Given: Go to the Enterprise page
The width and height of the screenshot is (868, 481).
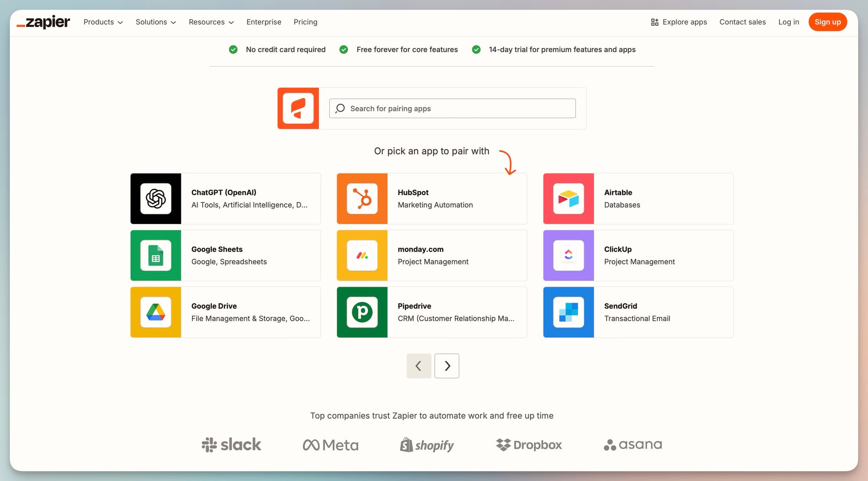Looking at the screenshot, I should click(x=263, y=22).
